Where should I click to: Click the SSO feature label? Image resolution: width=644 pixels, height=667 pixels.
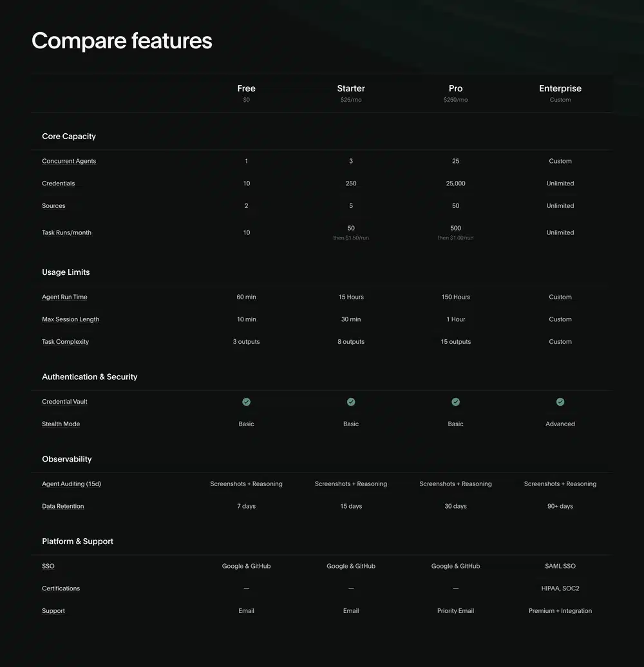click(x=48, y=566)
